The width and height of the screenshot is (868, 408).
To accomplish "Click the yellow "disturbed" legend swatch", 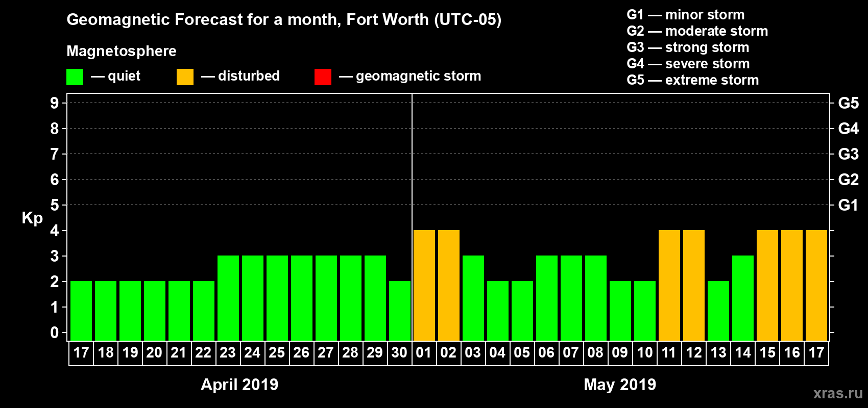I will pos(185,77).
